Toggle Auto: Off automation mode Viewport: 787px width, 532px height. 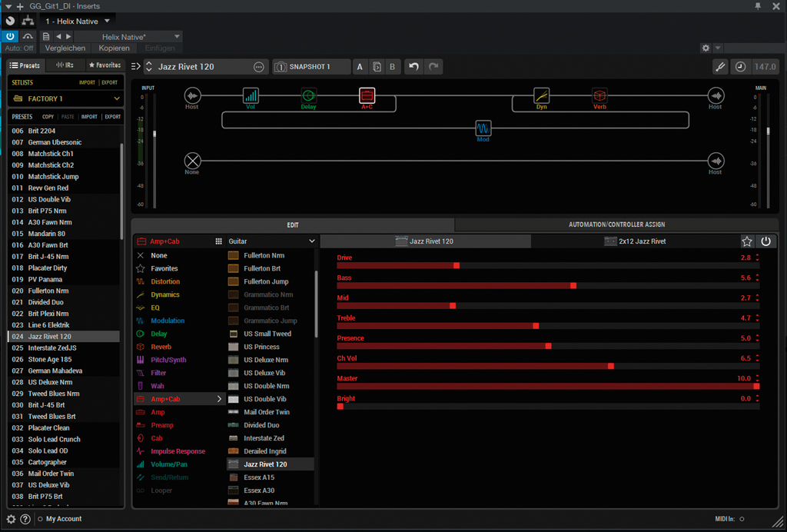[x=19, y=48]
